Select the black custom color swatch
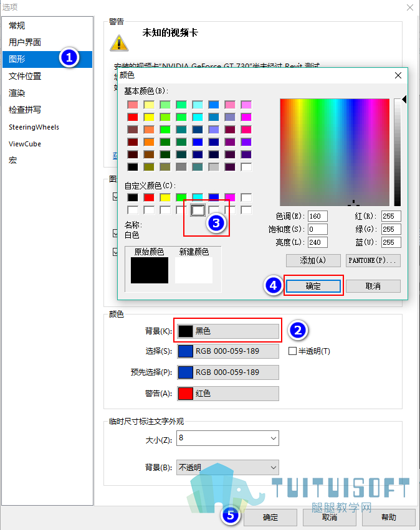 (133, 197)
